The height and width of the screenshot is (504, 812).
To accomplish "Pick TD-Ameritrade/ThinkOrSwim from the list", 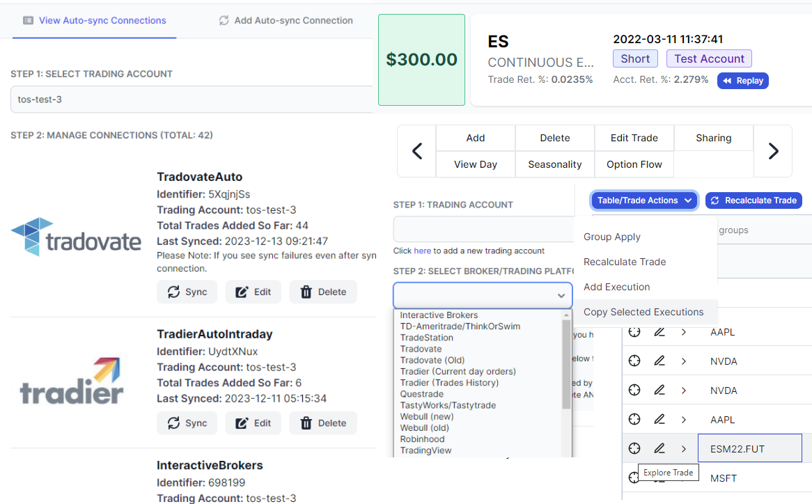I will pyautogui.click(x=460, y=326).
